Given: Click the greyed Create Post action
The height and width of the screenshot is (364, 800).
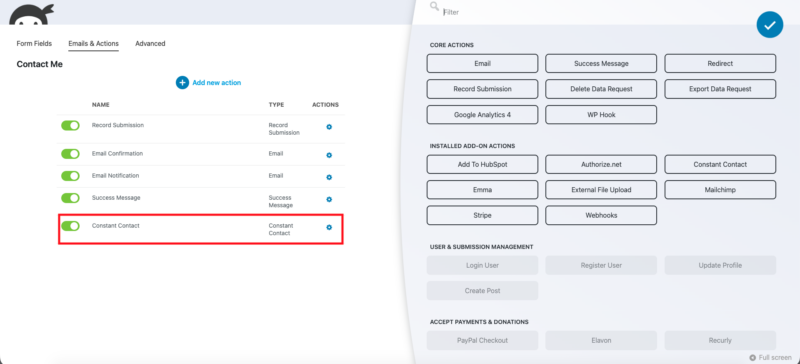Looking at the screenshot, I should 482,290.
